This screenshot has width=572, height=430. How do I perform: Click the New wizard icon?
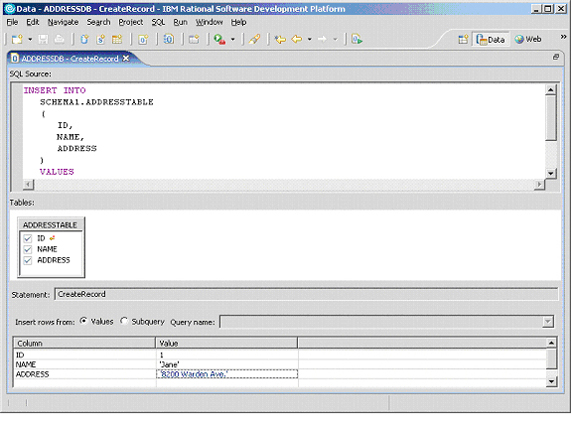point(17,39)
